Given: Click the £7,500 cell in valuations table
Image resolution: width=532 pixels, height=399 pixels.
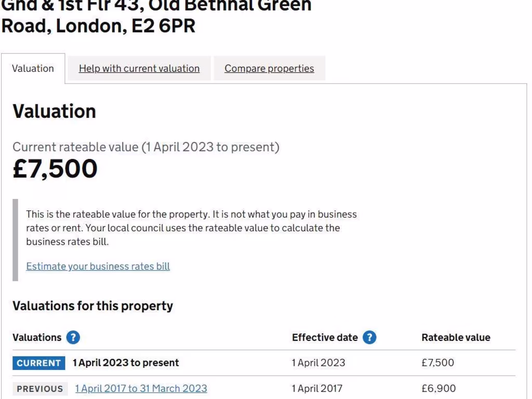Looking at the screenshot, I should (437, 363).
